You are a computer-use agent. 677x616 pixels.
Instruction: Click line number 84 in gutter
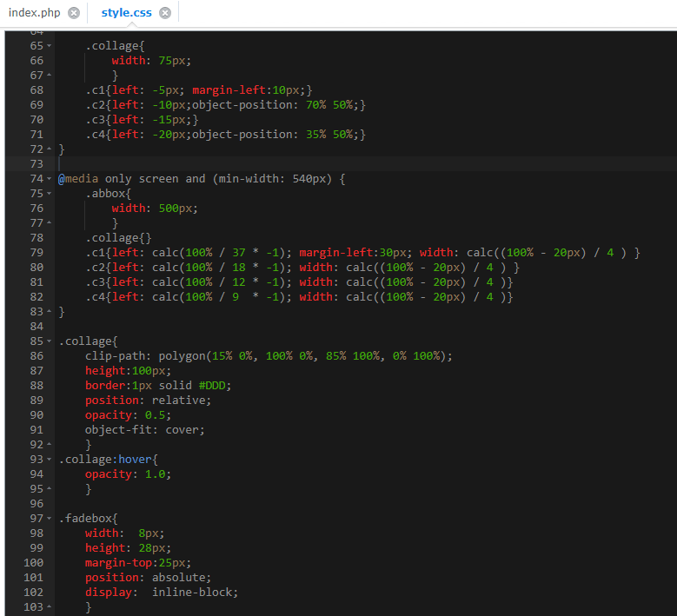tap(37, 327)
